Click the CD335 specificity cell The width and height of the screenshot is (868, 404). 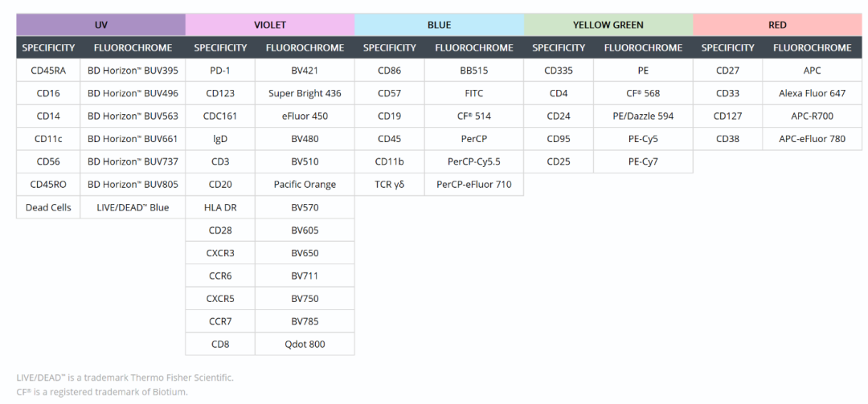pos(559,71)
